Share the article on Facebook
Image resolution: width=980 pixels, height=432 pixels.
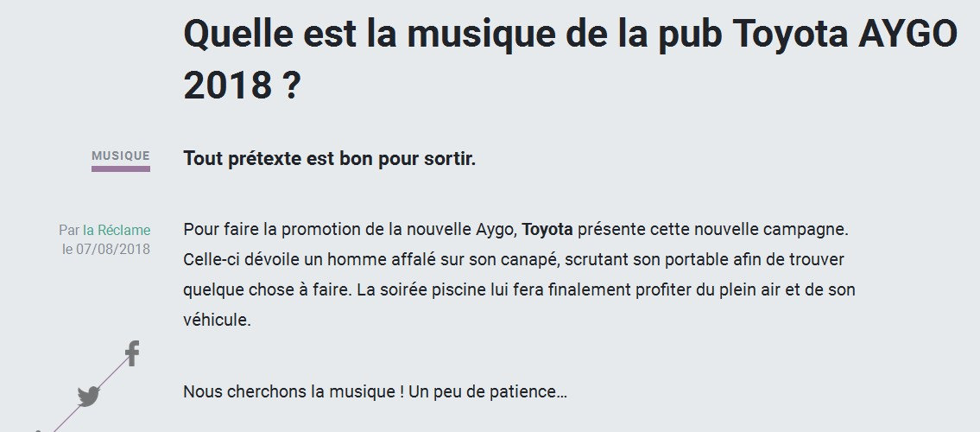132,353
